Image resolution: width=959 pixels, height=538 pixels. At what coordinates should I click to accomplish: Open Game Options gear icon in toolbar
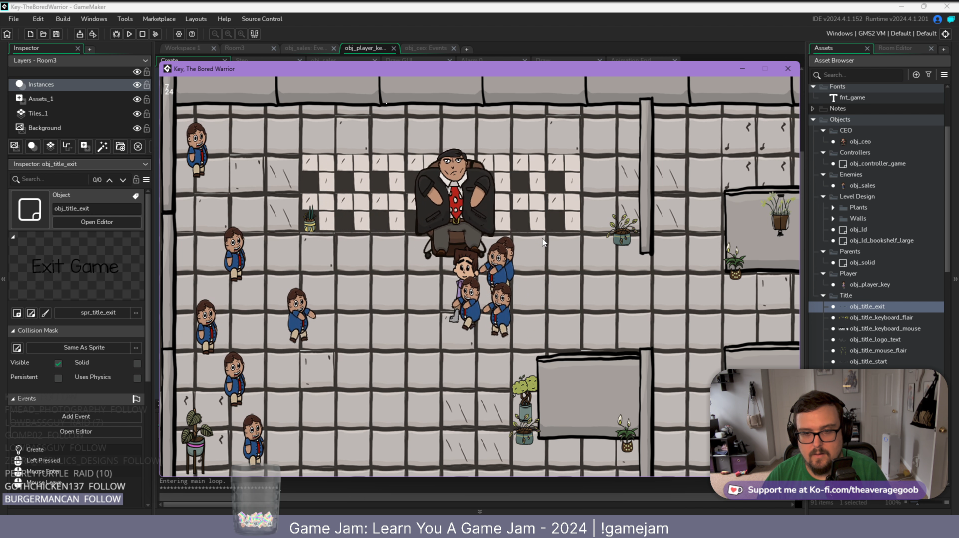pos(179,34)
